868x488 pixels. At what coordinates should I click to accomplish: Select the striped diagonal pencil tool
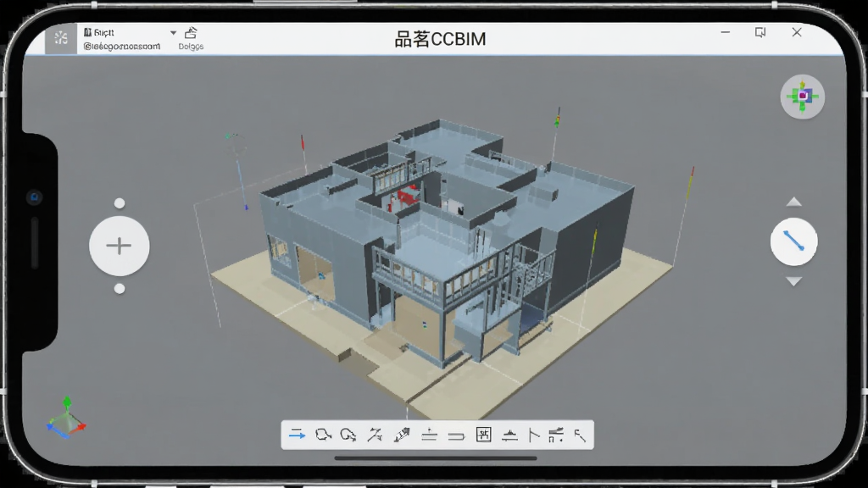tap(402, 435)
